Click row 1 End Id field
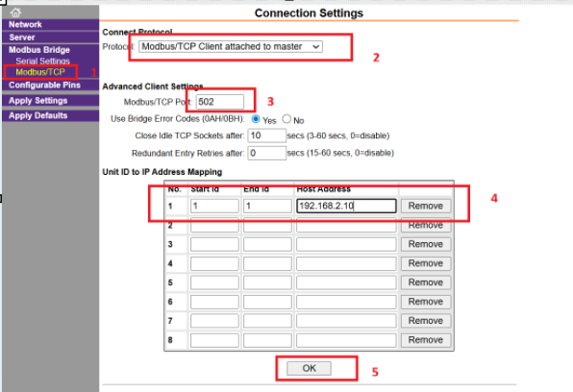Screen dimensions: 573x392 pyautogui.click(x=267, y=206)
